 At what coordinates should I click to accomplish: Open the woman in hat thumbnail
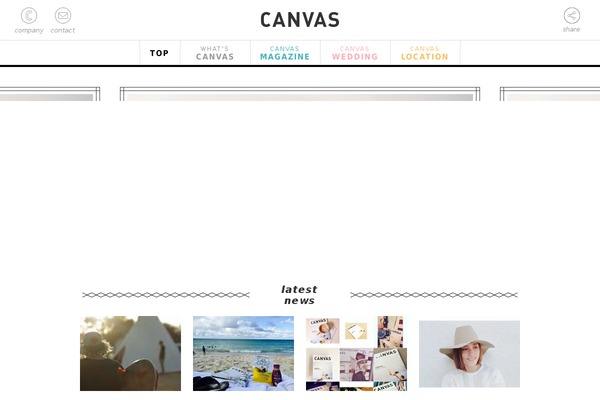click(x=469, y=354)
